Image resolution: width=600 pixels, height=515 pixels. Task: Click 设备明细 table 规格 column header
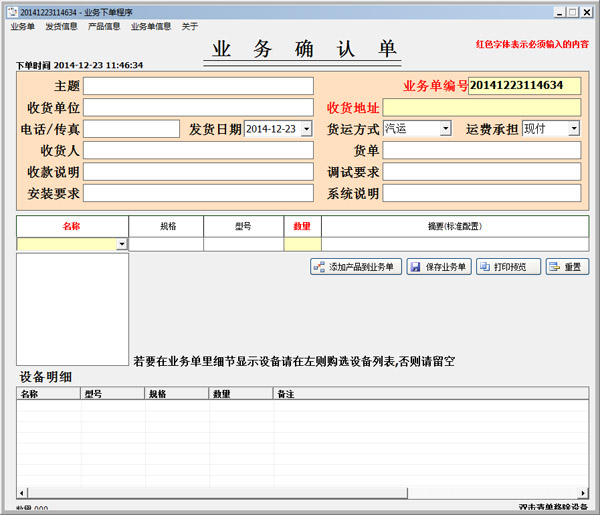177,394
